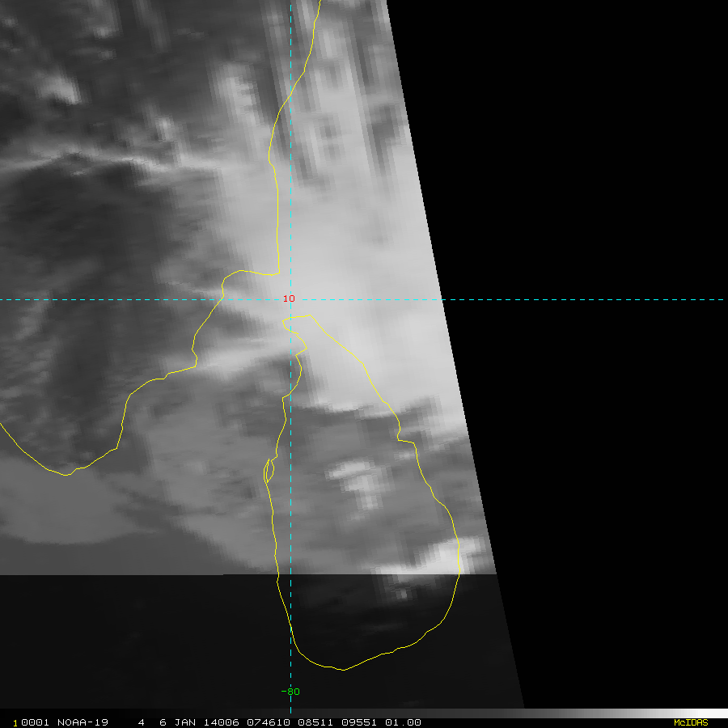728x728 pixels.
Task: Click the 10001 frame number text
Action: (x=31, y=722)
